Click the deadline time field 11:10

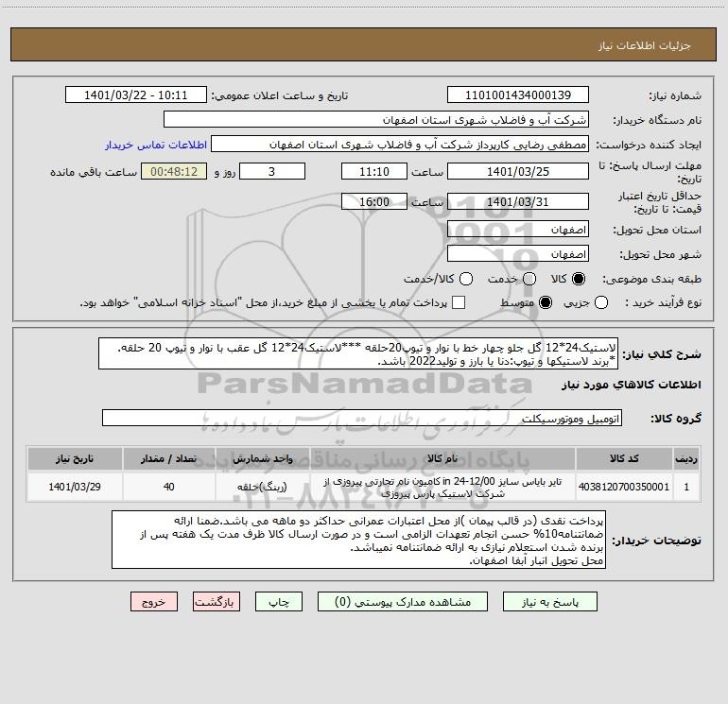click(x=374, y=171)
